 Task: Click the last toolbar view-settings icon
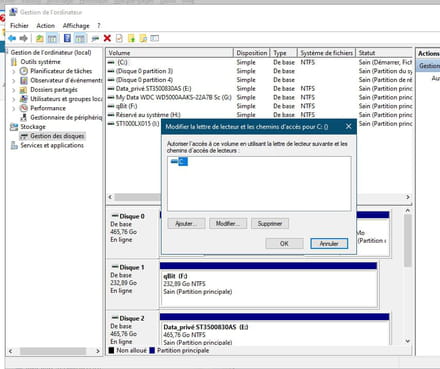click(x=155, y=38)
